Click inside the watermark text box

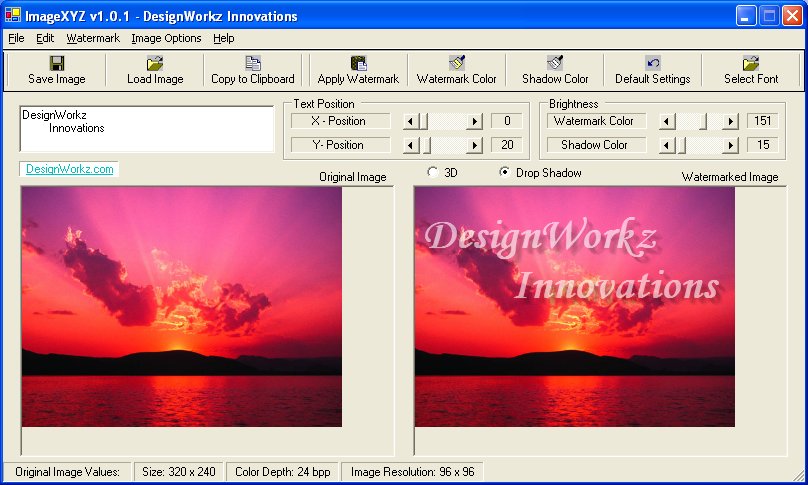point(147,129)
